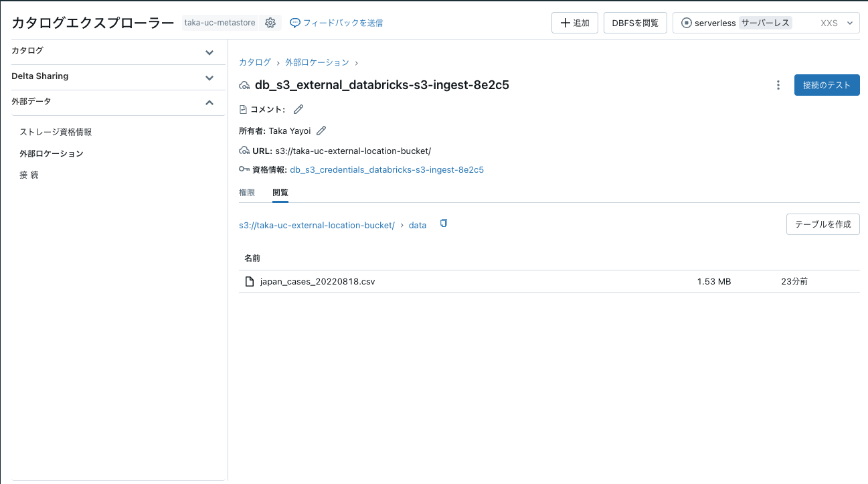The image size is (868, 484).
Task: Click the cloud icon next to the URL
Action: [244, 150]
